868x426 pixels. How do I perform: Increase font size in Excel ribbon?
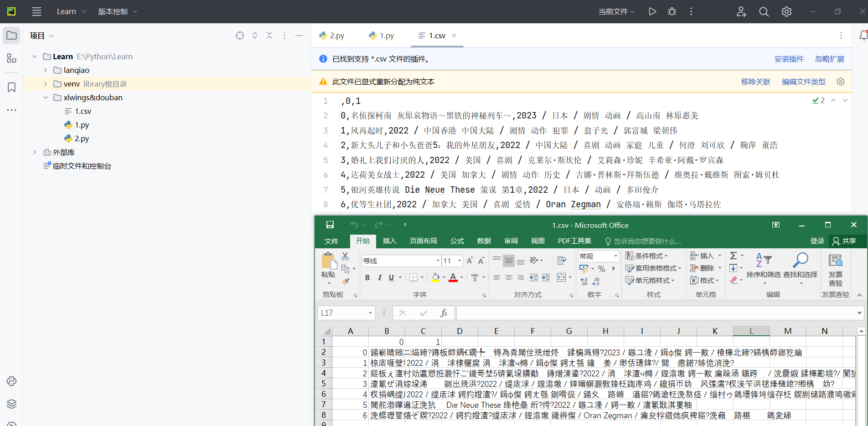470,261
